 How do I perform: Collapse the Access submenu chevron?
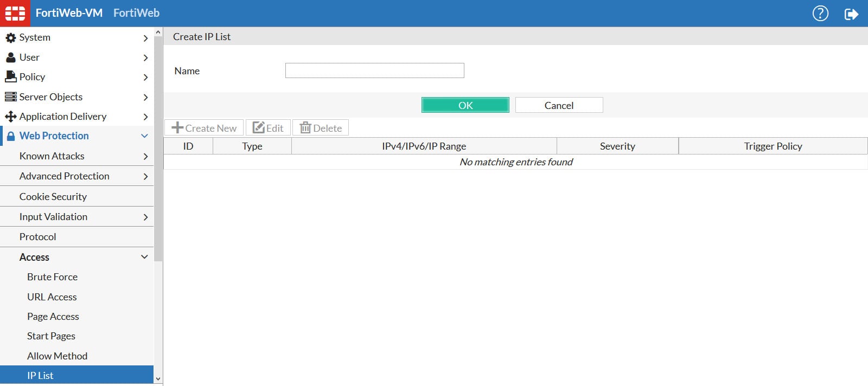(x=144, y=257)
